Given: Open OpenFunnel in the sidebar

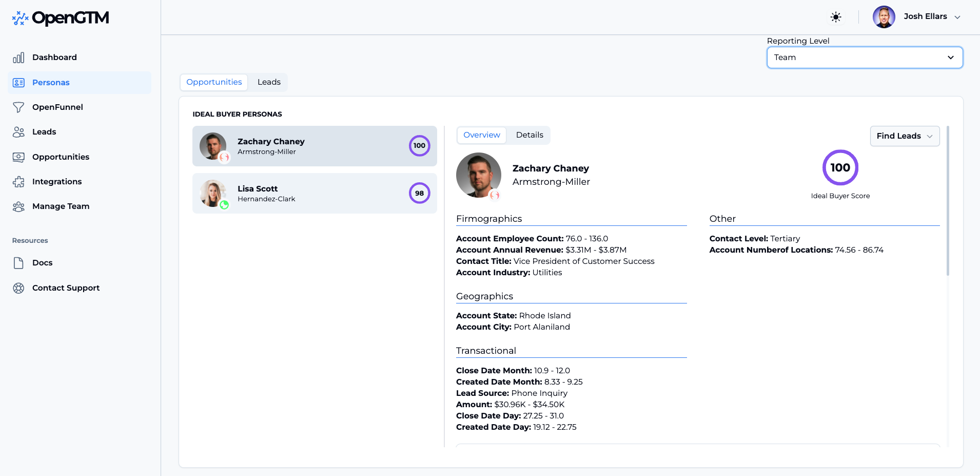Looking at the screenshot, I should [x=80, y=107].
